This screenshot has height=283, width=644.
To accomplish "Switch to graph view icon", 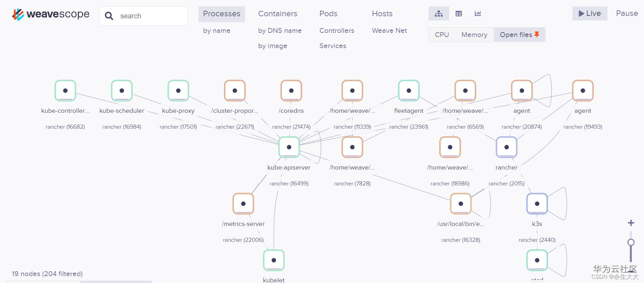I will pyautogui.click(x=439, y=14).
